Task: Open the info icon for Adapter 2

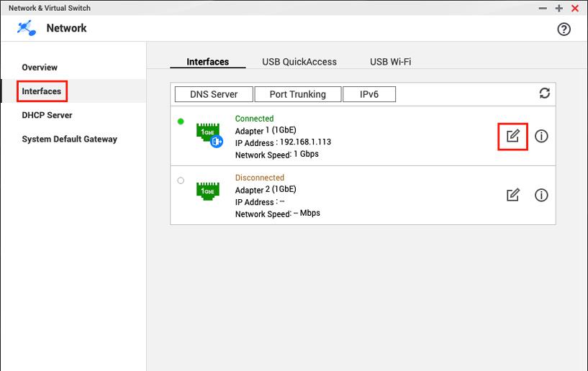Action: point(541,195)
